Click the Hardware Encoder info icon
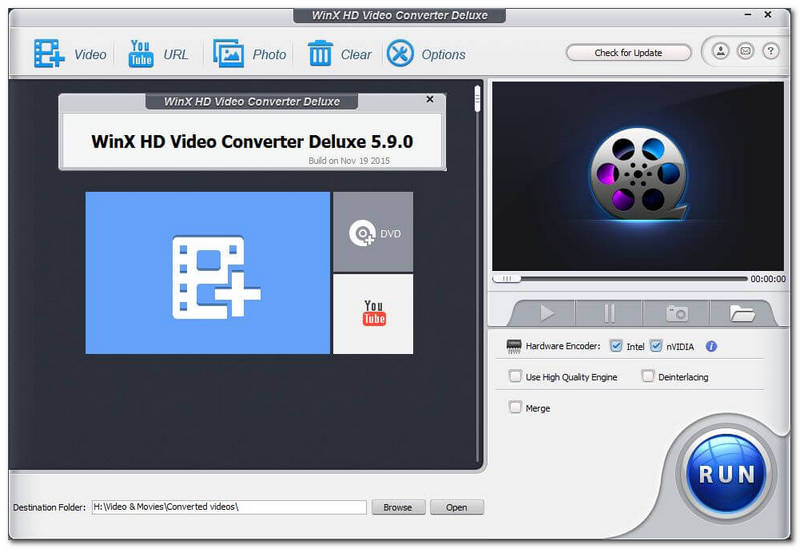 point(711,346)
